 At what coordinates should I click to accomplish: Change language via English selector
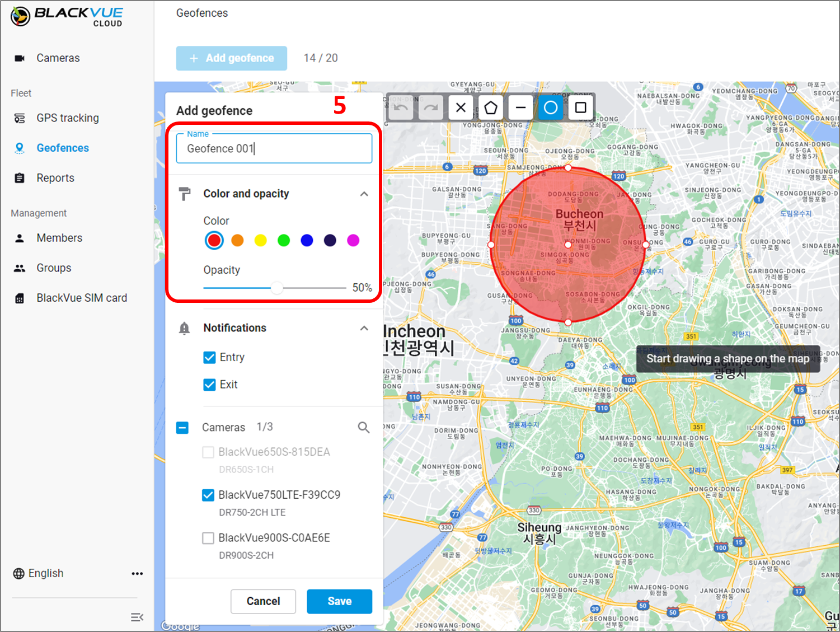46,573
